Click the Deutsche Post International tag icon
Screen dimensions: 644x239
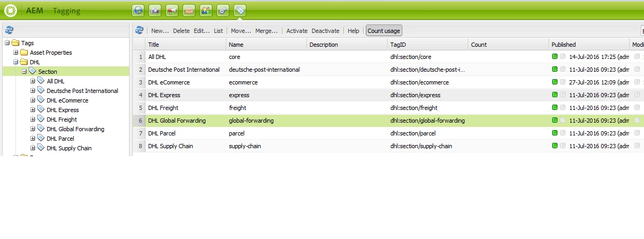pyautogui.click(x=41, y=90)
